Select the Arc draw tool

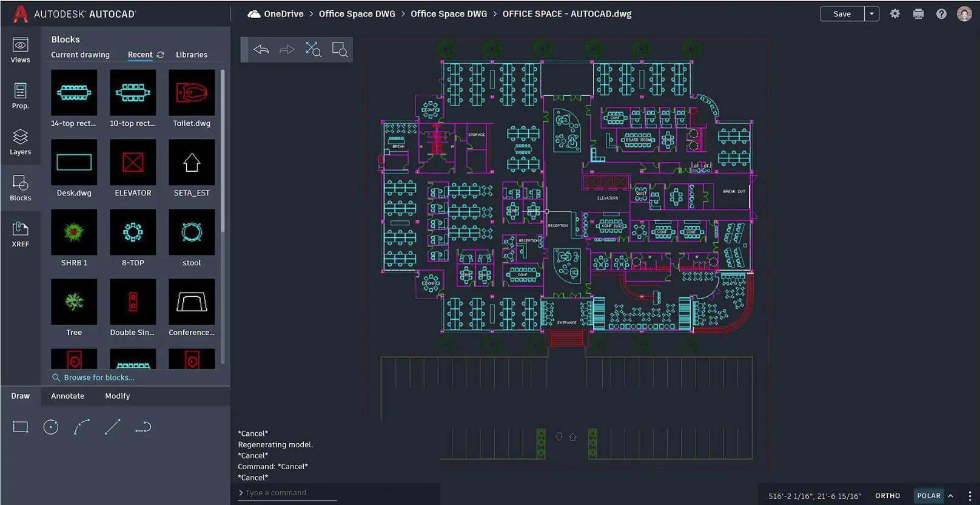[x=82, y=427]
